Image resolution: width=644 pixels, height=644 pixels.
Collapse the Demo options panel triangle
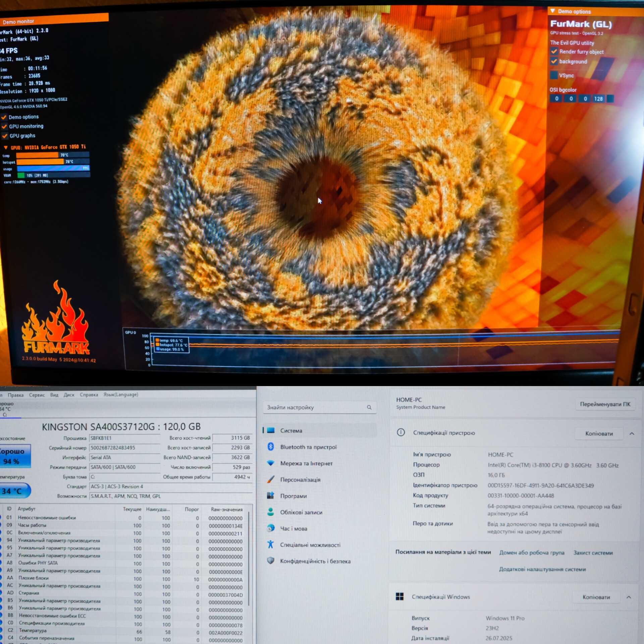point(553,11)
